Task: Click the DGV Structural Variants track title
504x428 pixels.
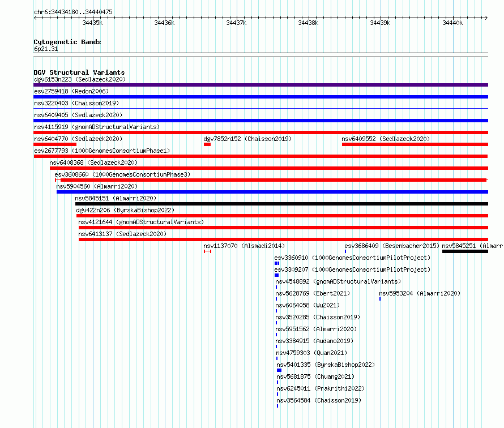Action: tap(79, 72)
